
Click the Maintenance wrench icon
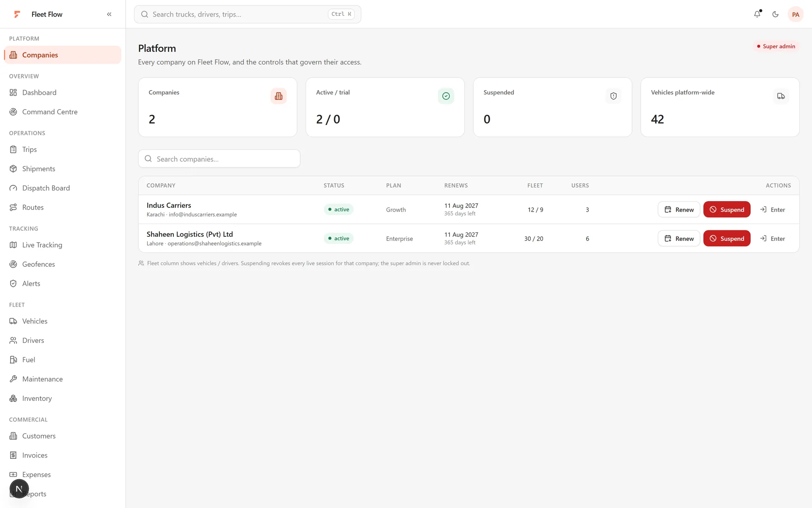point(14,379)
